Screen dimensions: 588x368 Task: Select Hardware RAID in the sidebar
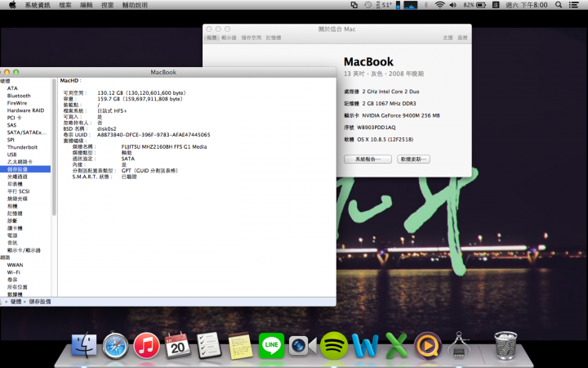(25, 110)
